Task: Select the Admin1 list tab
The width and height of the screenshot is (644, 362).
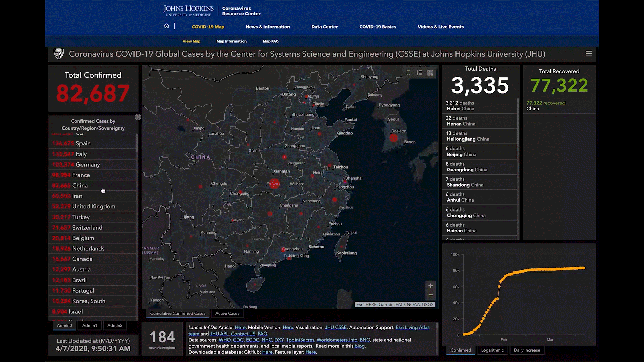Action: click(x=90, y=325)
